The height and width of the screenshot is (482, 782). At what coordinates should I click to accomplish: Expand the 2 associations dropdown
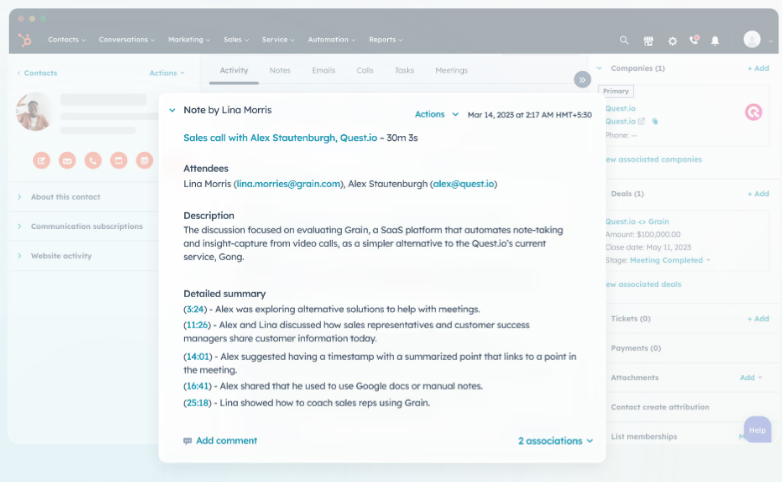coord(555,441)
